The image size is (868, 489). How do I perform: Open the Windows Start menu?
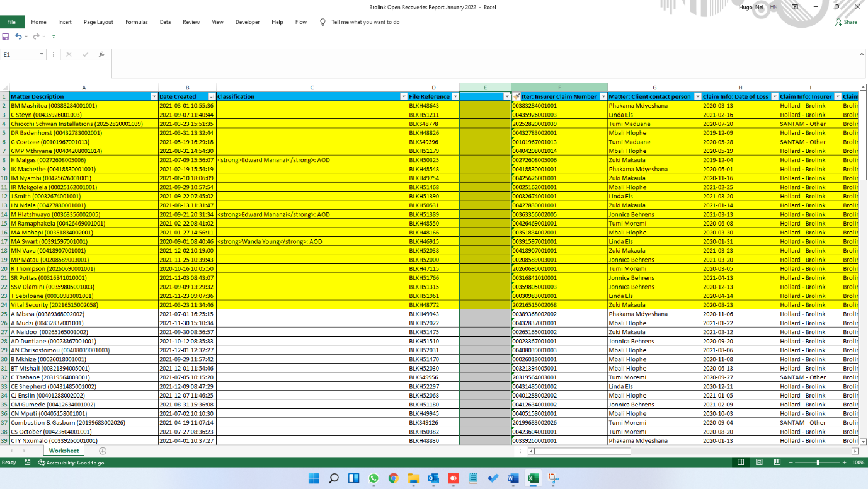(x=314, y=478)
